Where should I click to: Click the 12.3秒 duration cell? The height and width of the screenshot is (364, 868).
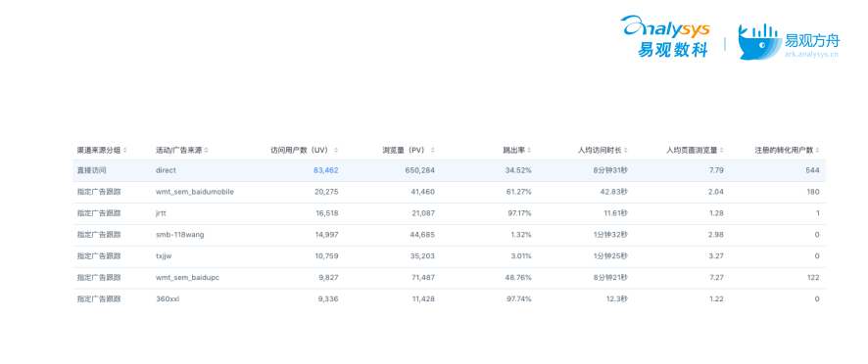618,298
